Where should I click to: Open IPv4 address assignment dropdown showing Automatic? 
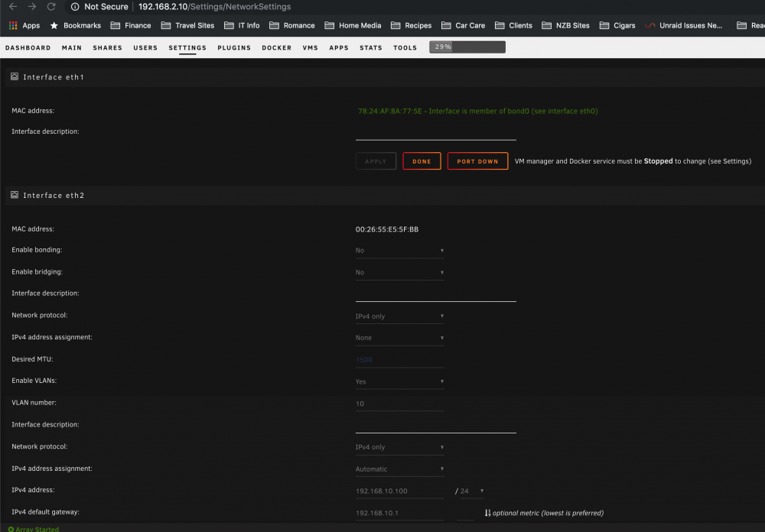coord(399,469)
